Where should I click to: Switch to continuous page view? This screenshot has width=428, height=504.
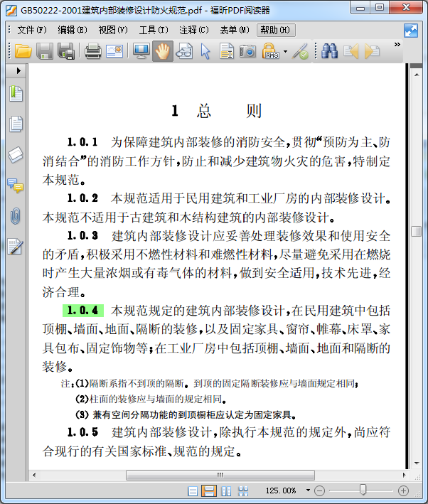[209, 491]
